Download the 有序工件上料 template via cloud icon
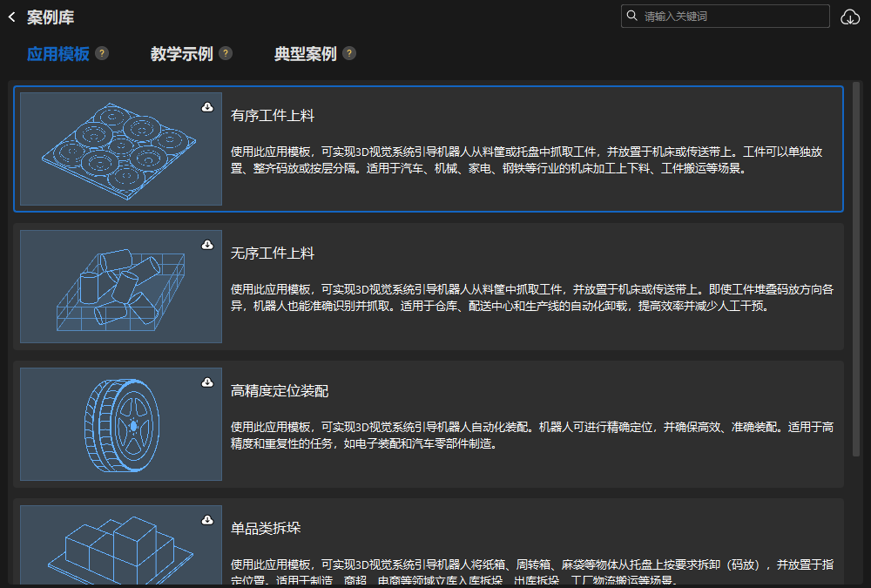The width and height of the screenshot is (871, 588). (207, 107)
